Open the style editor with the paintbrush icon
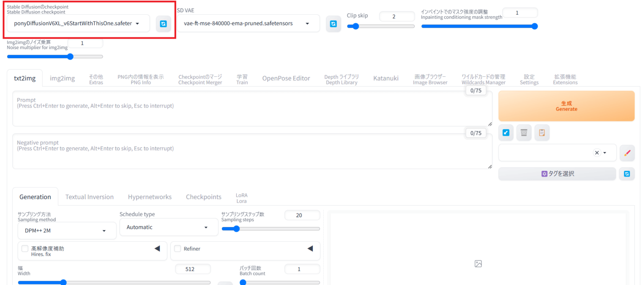Screen dimensions: 644x285 tap(627, 152)
